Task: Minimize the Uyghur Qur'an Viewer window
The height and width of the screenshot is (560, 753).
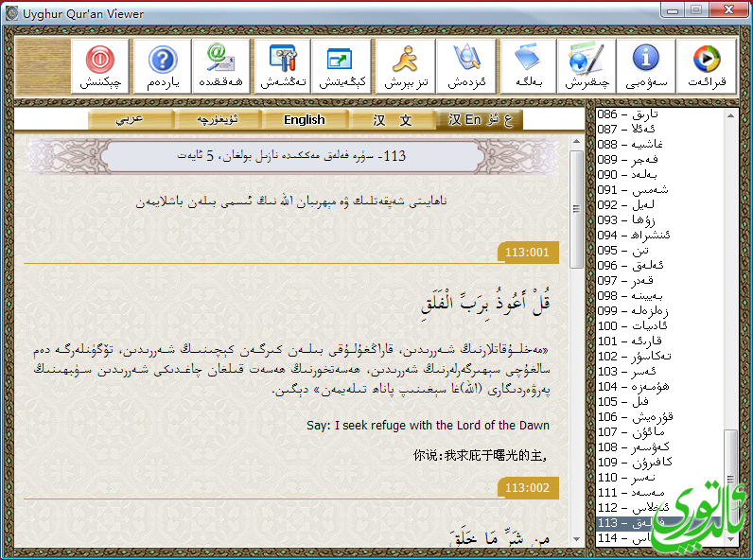Action: click(x=673, y=9)
